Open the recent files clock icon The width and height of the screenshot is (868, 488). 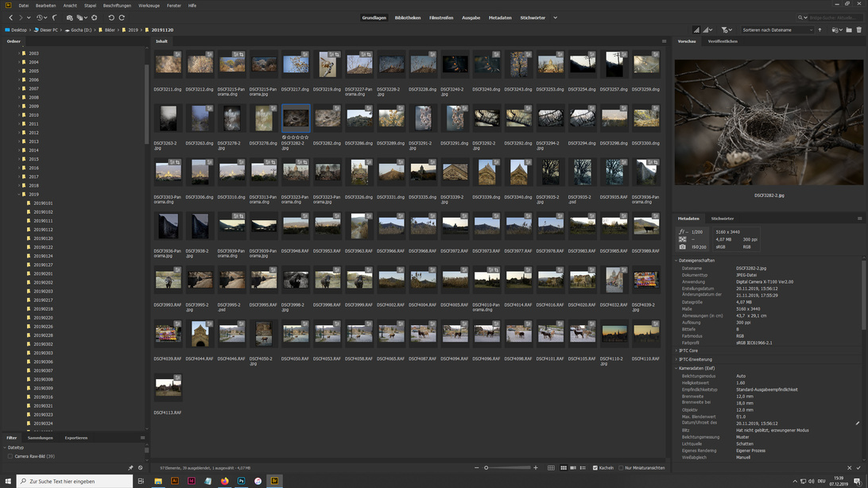click(x=41, y=17)
